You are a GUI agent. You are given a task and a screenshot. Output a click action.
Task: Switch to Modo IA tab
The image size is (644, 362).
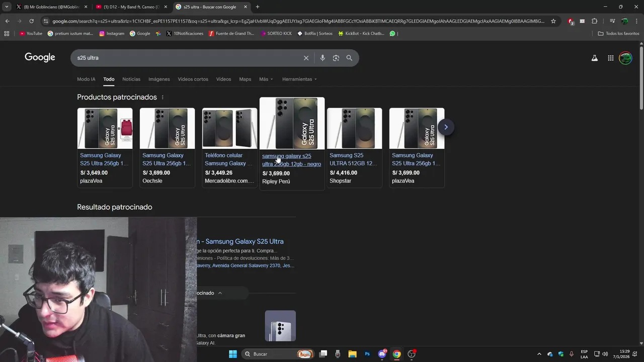tap(86, 79)
